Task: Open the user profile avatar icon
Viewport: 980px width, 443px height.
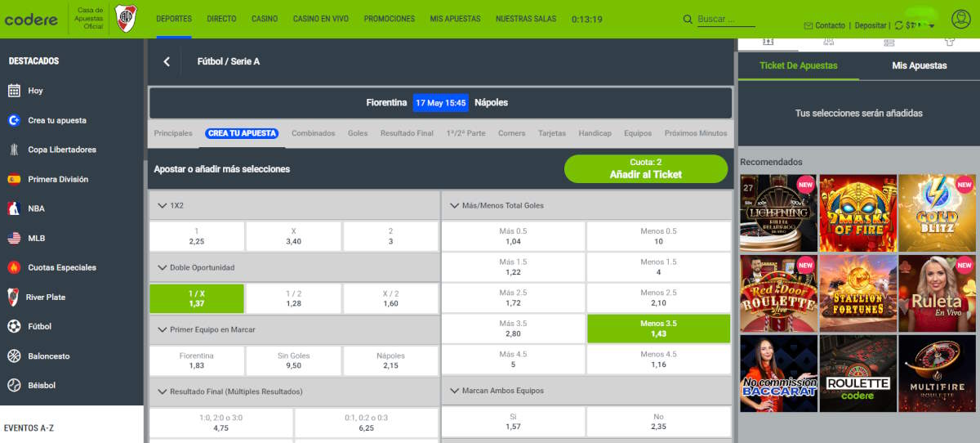Action: (961, 19)
